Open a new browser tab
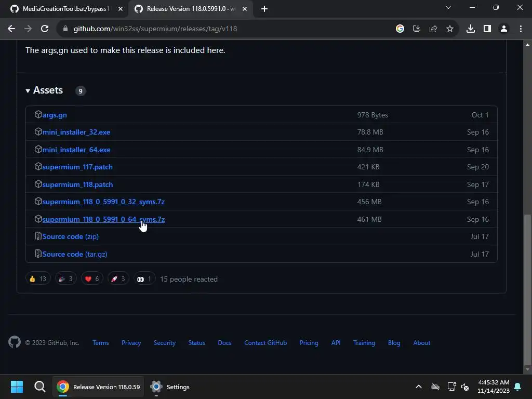Screen dimensions: 532x399 264,9
